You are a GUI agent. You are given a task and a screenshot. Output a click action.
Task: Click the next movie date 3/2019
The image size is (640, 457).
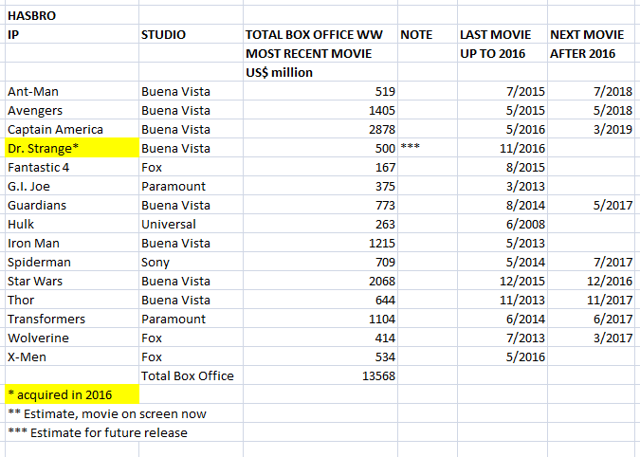pos(591,129)
